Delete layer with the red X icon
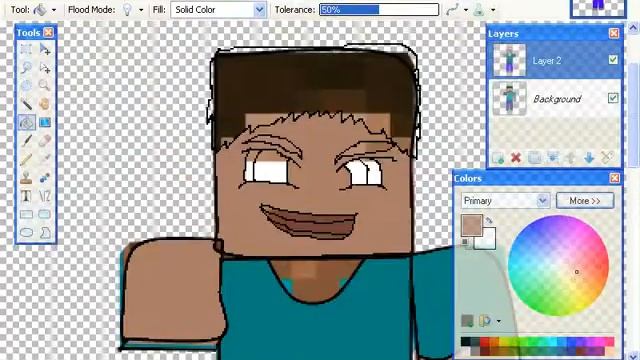640x360 pixels. [x=516, y=158]
